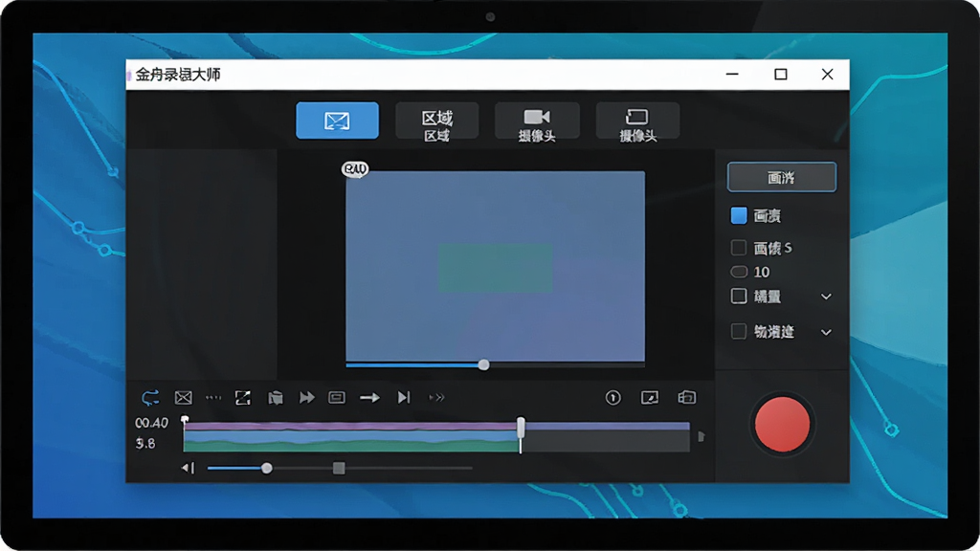
Task: Tick the dim checkbox in the last settings row
Action: [739, 331]
